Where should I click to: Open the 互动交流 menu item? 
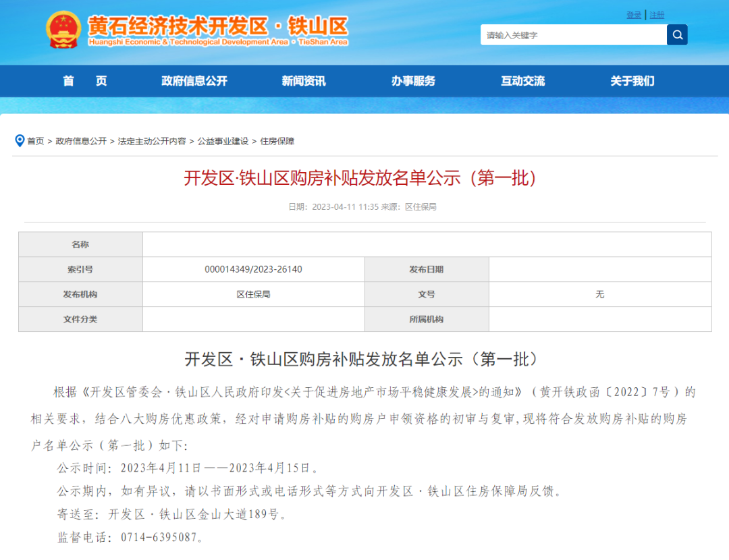522,81
